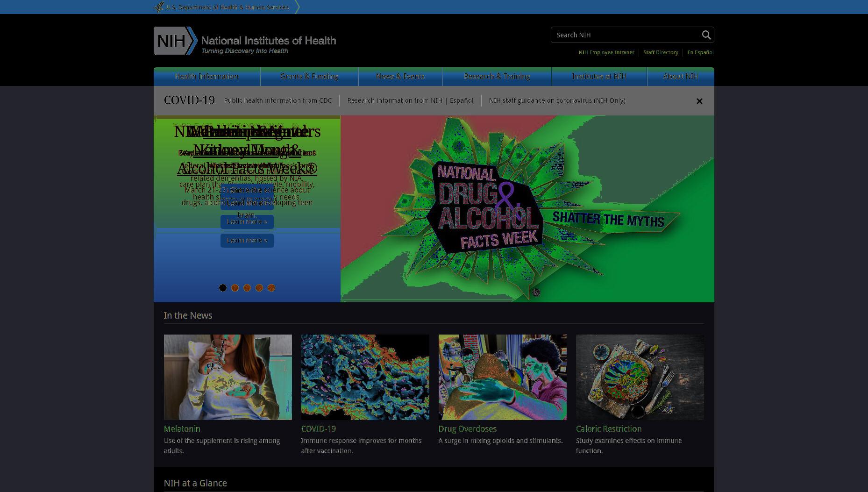
Task: Open NIH staff guidance on coronavirus link
Action: pos(557,100)
